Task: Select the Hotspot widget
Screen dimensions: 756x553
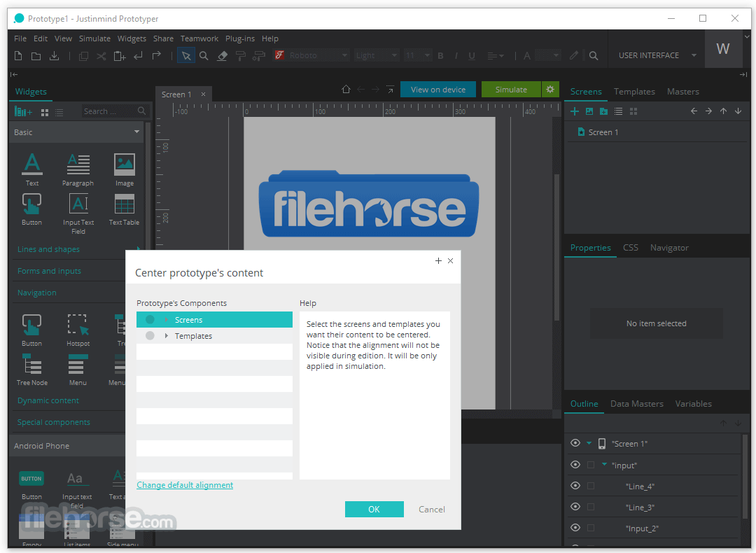Action: click(x=78, y=330)
